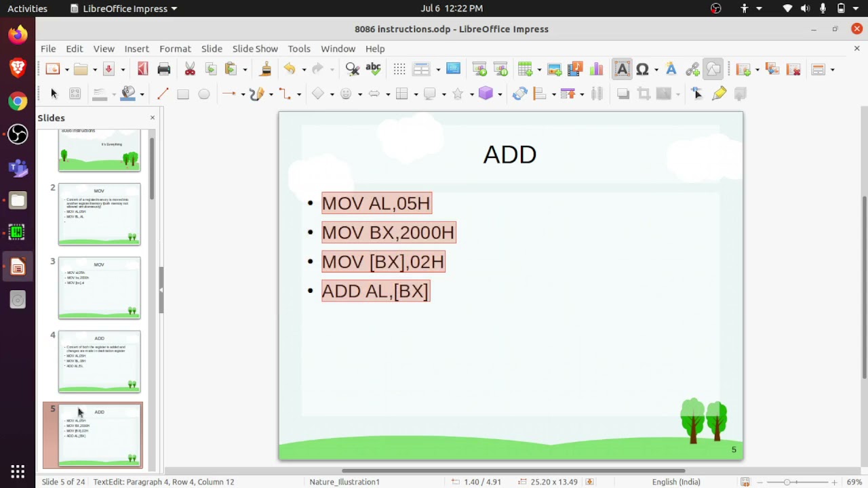
Task: Start slideshow from first slide icon
Action: tap(479, 68)
